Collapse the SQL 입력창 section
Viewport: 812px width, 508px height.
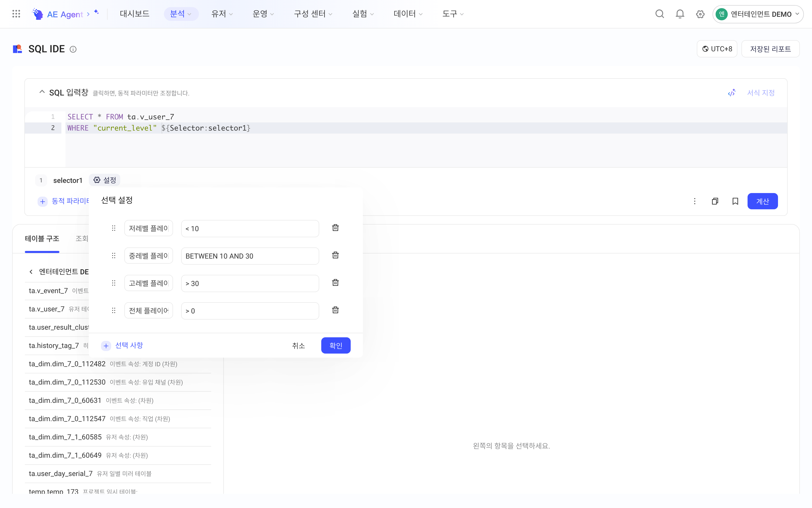pyautogui.click(x=42, y=92)
